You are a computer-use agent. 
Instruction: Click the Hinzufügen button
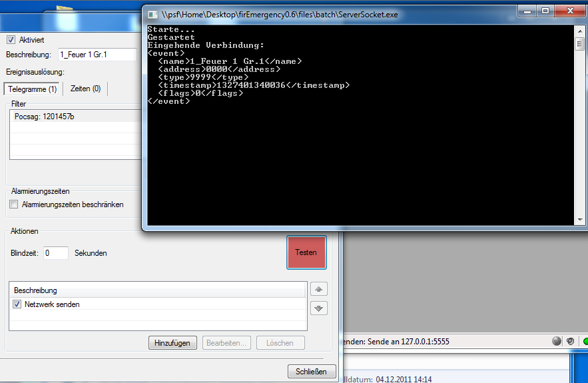(172, 343)
